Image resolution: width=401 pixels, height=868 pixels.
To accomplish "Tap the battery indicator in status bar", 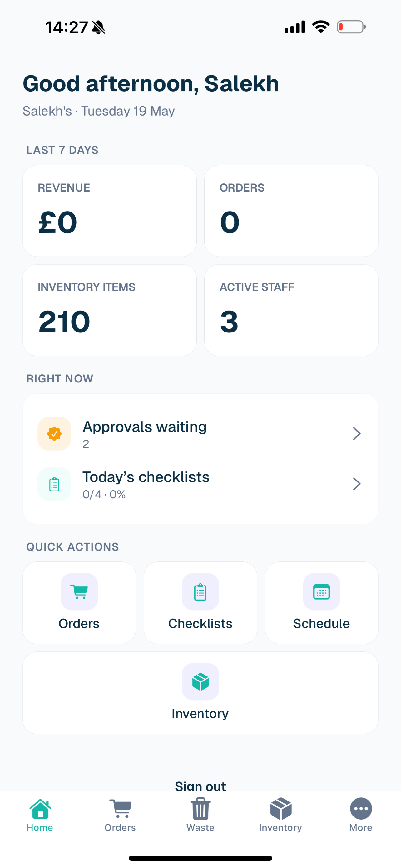I will point(351,27).
